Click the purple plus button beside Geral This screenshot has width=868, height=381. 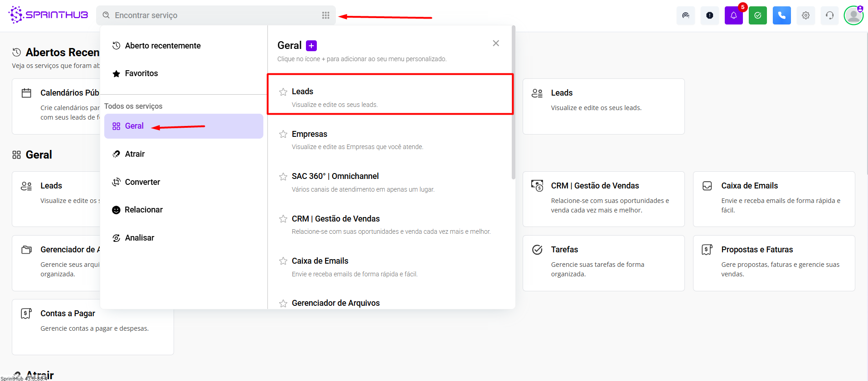311,46
